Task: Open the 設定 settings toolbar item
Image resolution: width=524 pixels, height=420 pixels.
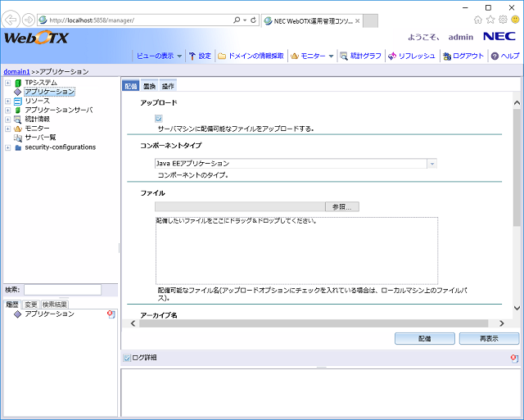Action: [200, 56]
